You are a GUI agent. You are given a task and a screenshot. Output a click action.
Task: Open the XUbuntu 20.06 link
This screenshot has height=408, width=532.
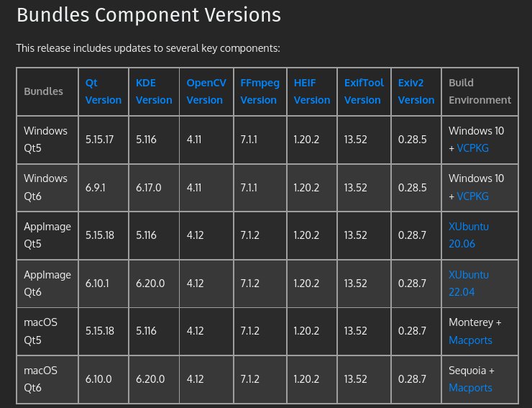coord(469,235)
